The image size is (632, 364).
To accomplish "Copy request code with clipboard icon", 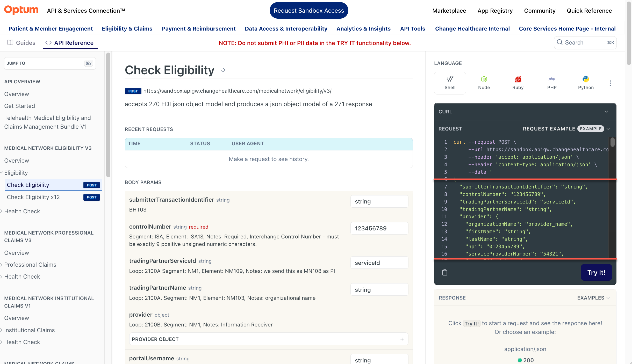I will [x=444, y=272].
